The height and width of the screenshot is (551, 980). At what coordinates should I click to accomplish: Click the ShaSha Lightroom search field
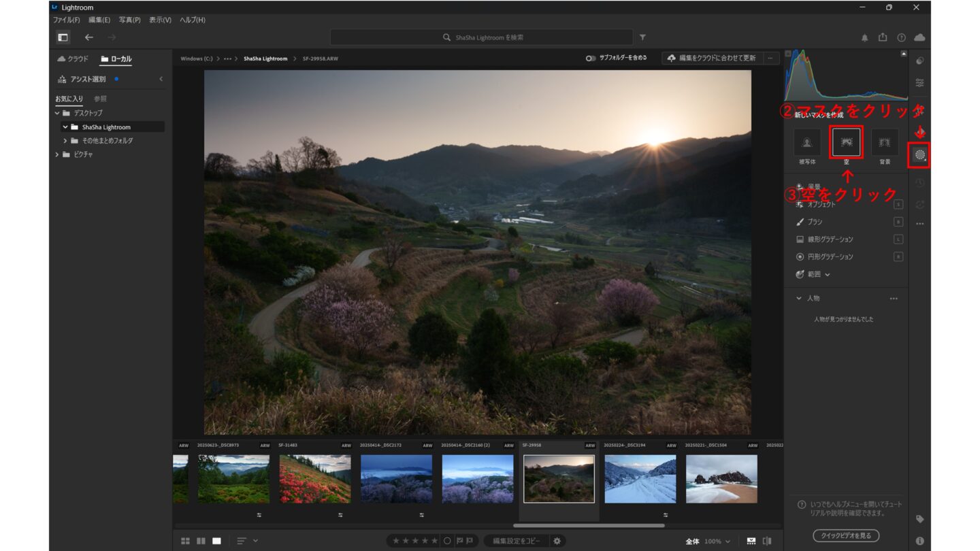[482, 37]
